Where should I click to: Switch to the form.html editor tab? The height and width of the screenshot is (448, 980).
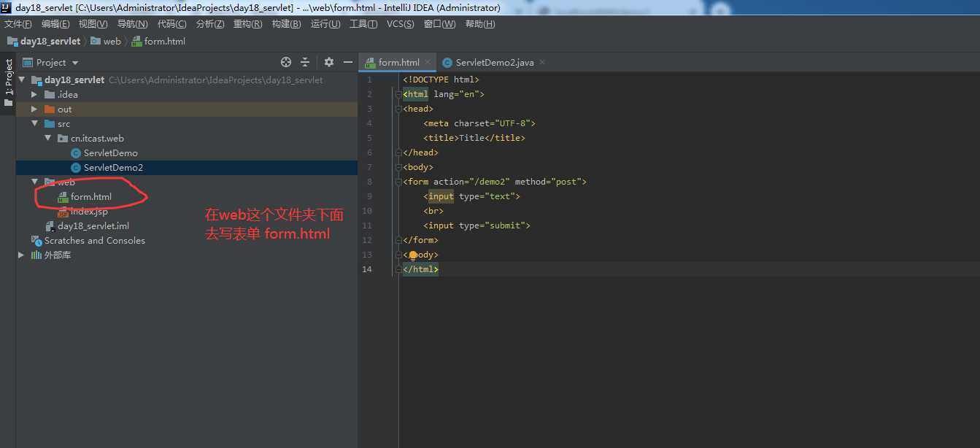pos(398,62)
